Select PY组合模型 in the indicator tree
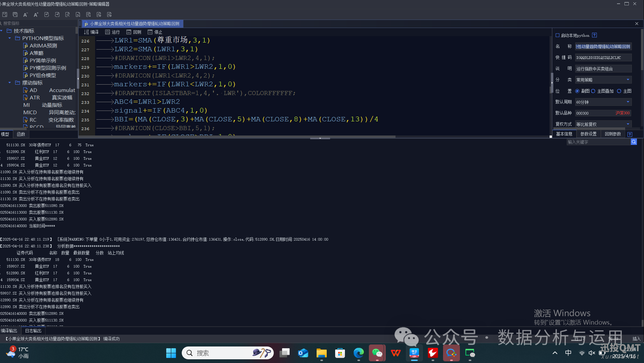The image size is (644, 363). pos(43,75)
